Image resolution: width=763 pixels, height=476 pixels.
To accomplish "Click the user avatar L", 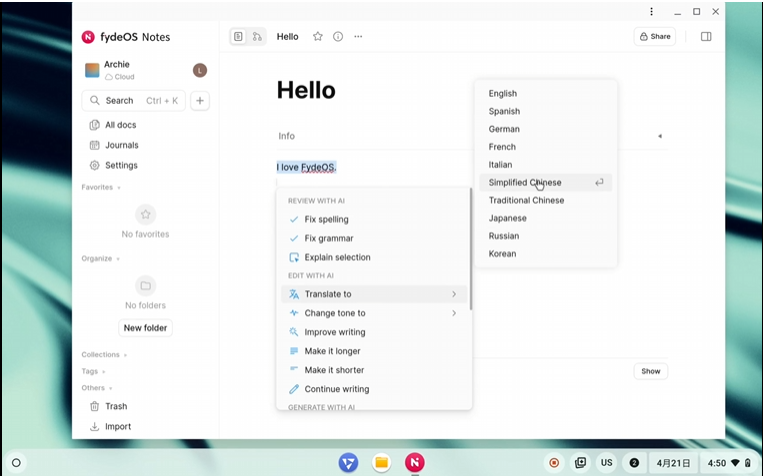I will [x=200, y=70].
